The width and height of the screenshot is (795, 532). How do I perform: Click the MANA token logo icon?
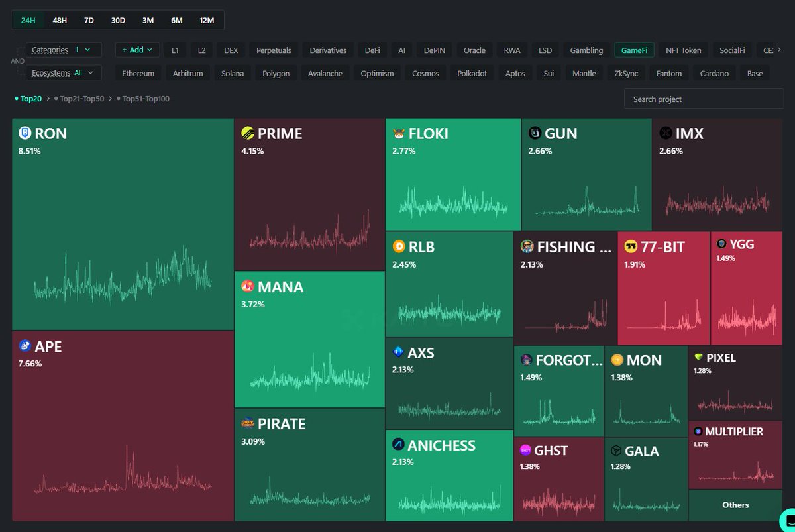pyautogui.click(x=248, y=286)
